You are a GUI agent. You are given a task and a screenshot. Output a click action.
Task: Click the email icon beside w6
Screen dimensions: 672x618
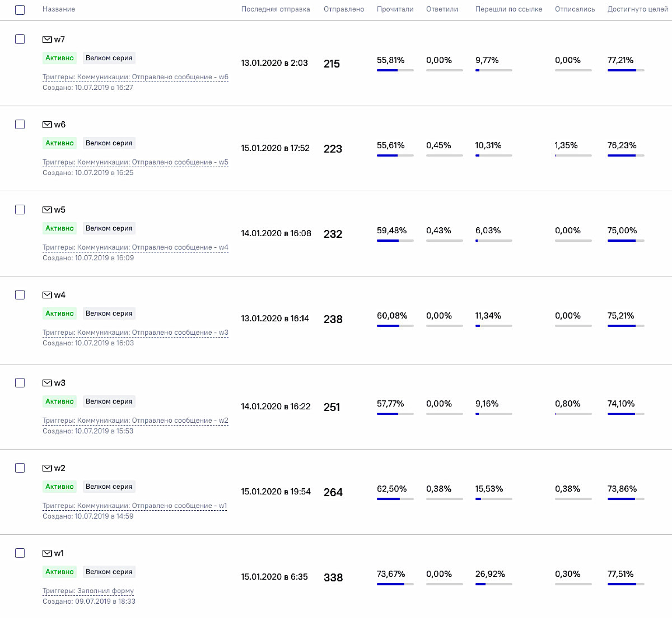click(47, 124)
